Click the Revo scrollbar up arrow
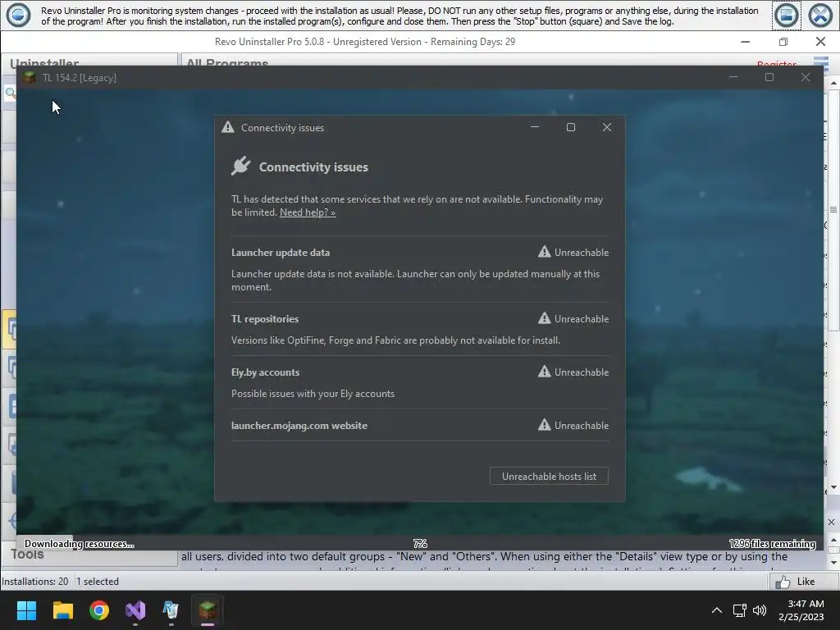840x630 pixels. [833, 83]
